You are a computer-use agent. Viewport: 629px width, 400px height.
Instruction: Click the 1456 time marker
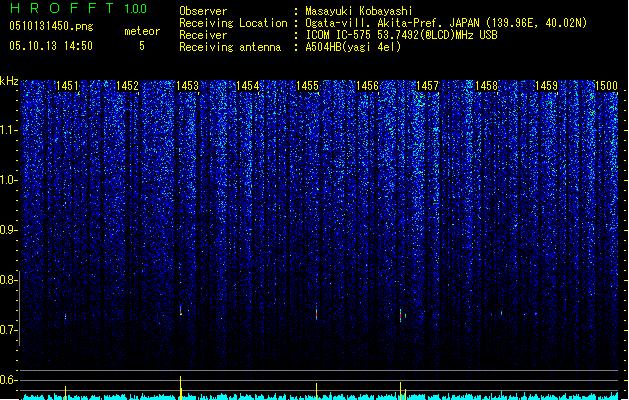(x=367, y=86)
